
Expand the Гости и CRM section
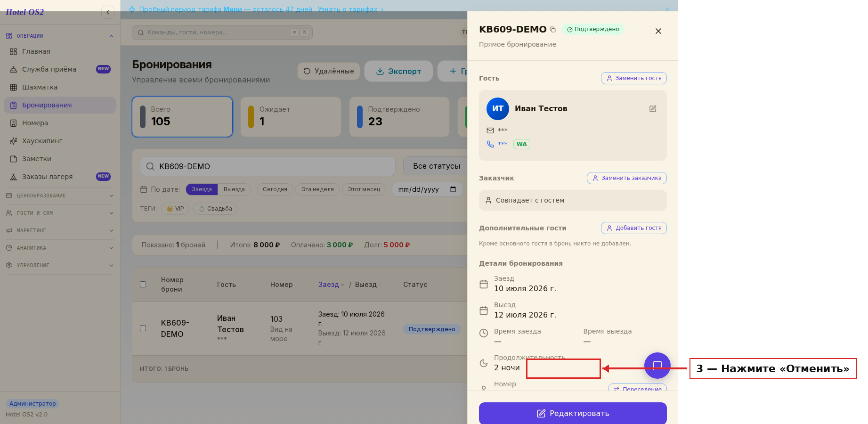(x=60, y=213)
